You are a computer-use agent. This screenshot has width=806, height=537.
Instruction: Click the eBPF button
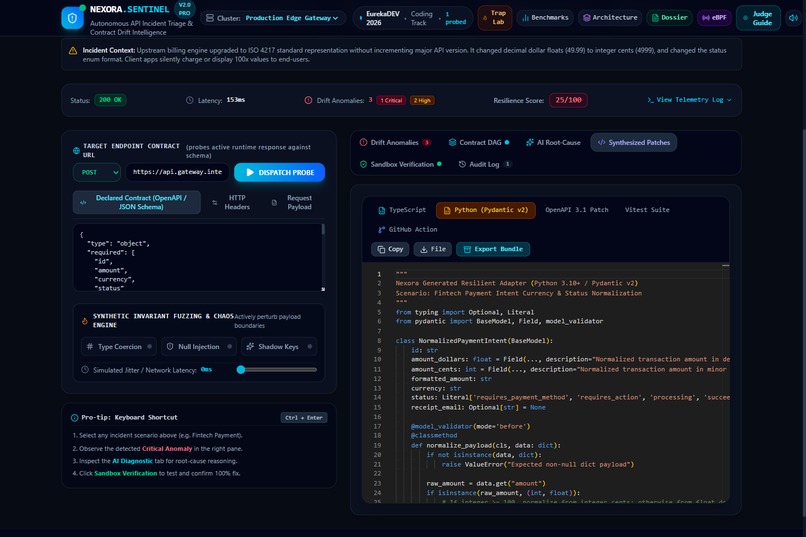pos(714,17)
